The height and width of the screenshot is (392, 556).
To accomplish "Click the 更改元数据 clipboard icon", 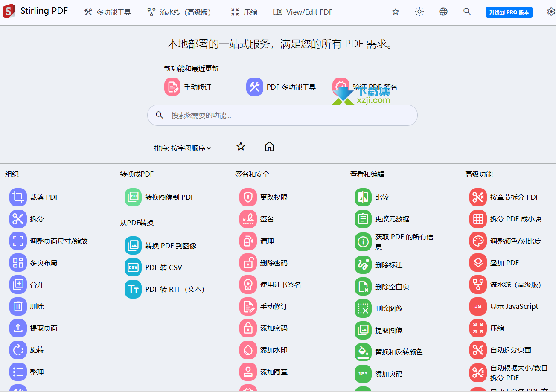I will [363, 219].
